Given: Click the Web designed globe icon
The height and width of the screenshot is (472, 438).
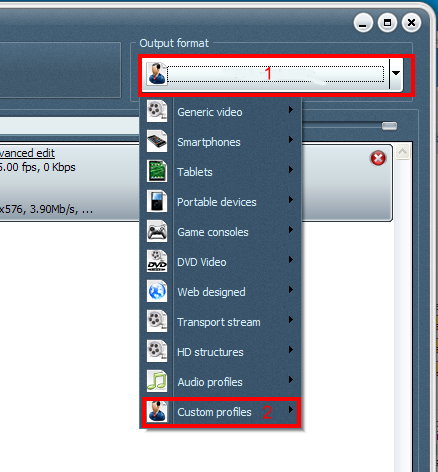Looking at the screenshot, I should coord(157,291).
